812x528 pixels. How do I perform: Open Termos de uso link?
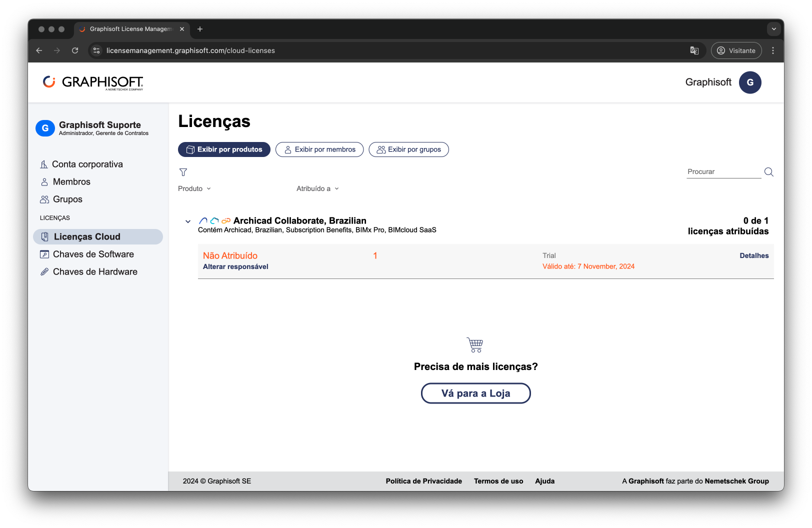tap(498, 481)
